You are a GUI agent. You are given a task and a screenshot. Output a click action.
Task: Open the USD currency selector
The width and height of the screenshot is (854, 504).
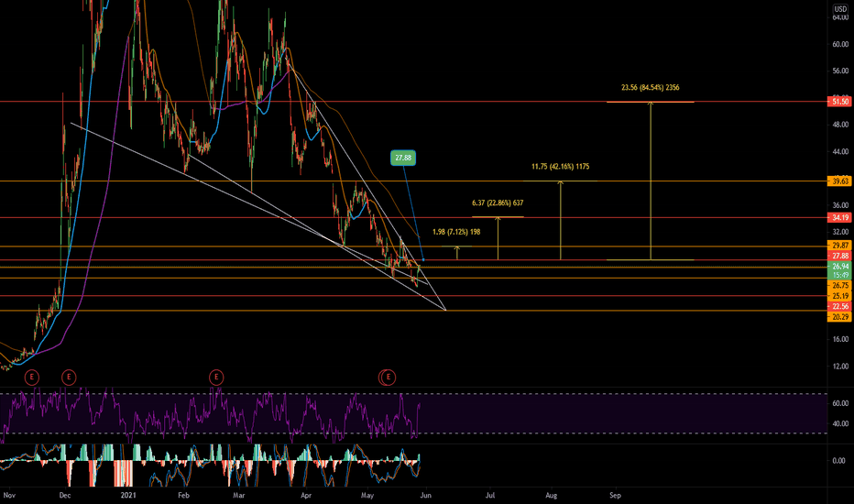(x=840, y=9)
